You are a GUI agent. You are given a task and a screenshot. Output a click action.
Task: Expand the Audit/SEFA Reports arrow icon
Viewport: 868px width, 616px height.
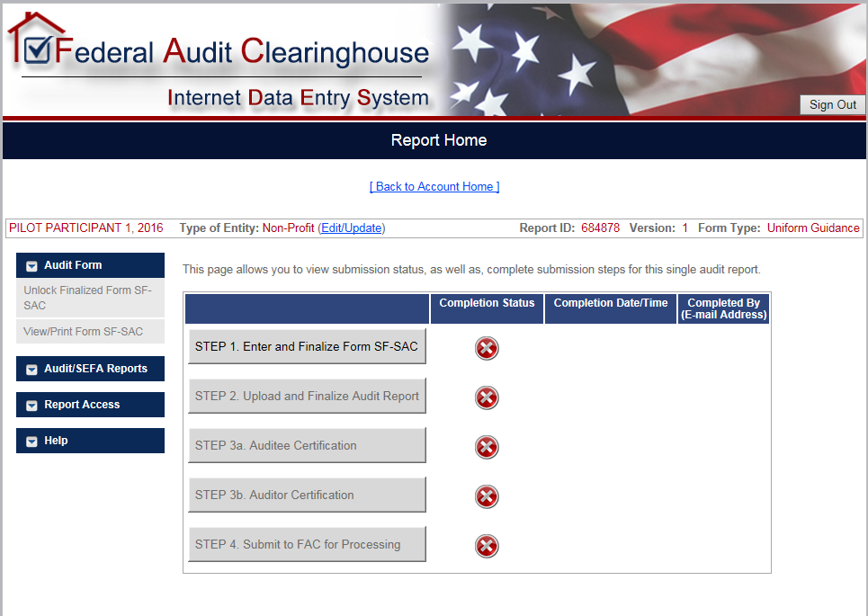[x=31, y=370]
